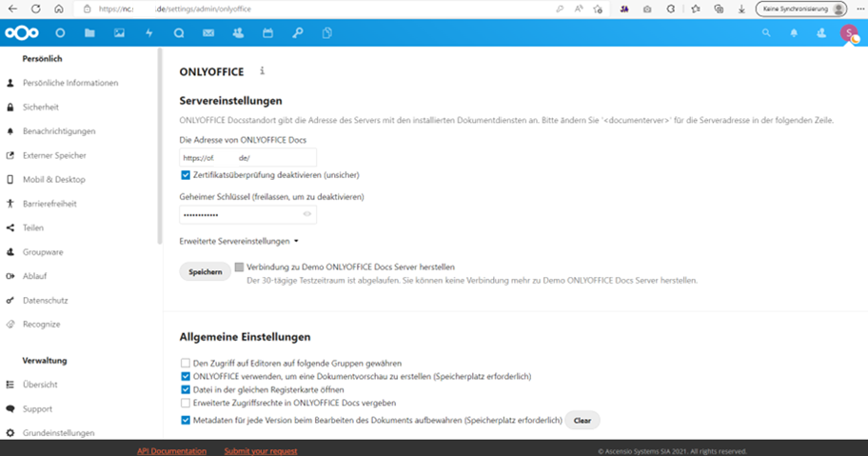Viewport: 868px width, 456px height.
Task: Expand Erweiterte Servereinstellungen
Action: click(239, 241)
